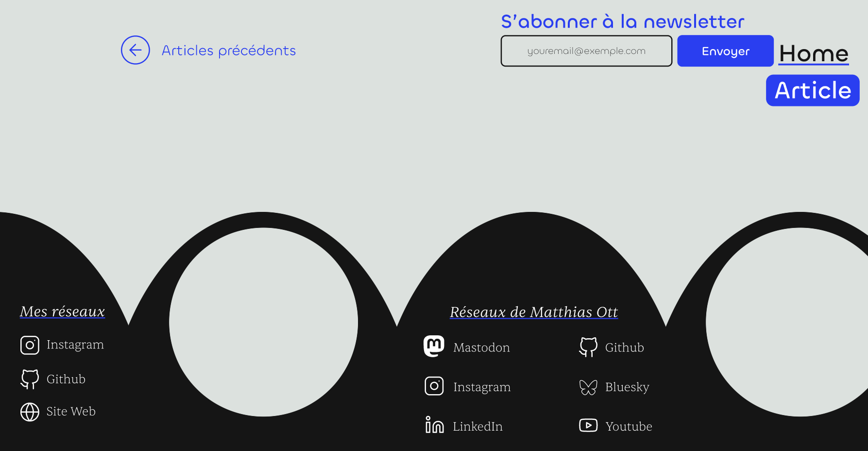Viewport: 868px width, 451px height.
Task: Open the Mes réseaux heading link
Action: [x=62, y=312]
